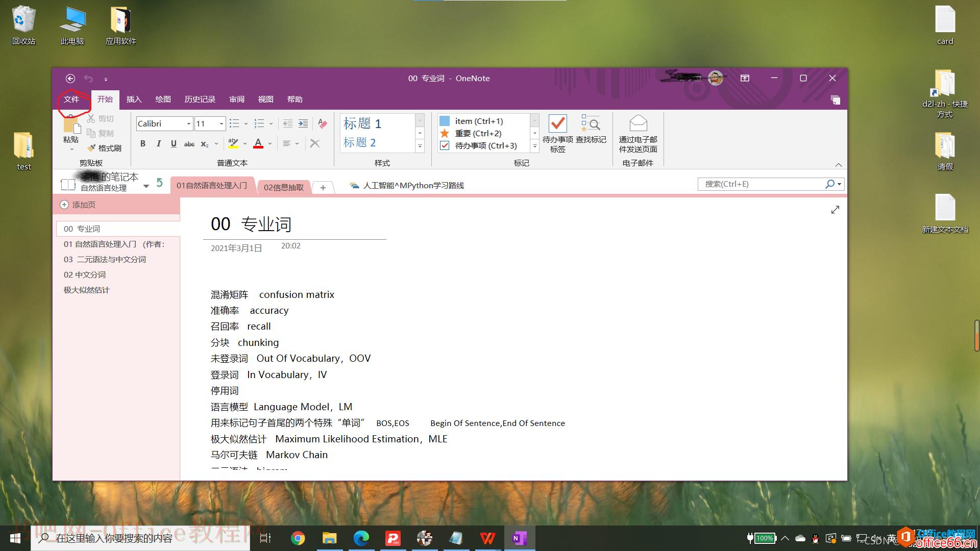Click the green notebook sync arrow icon
This screenshot has width=980, height=551.
(160, 183)
